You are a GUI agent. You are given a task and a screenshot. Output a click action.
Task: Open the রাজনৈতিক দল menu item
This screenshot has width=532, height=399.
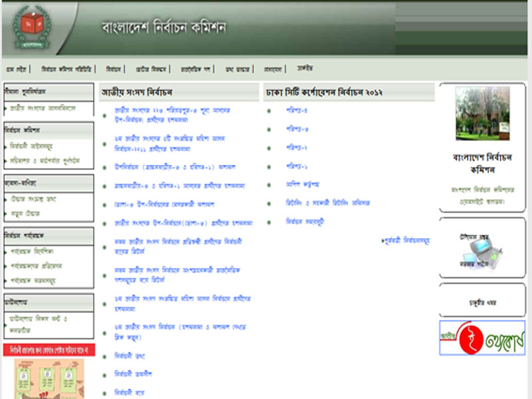click(196, 69)
